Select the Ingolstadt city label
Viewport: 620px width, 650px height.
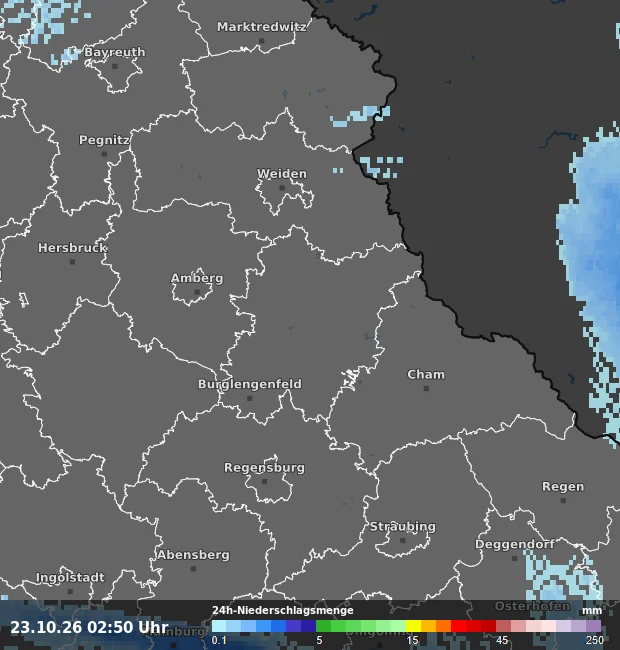coord(70,577)
